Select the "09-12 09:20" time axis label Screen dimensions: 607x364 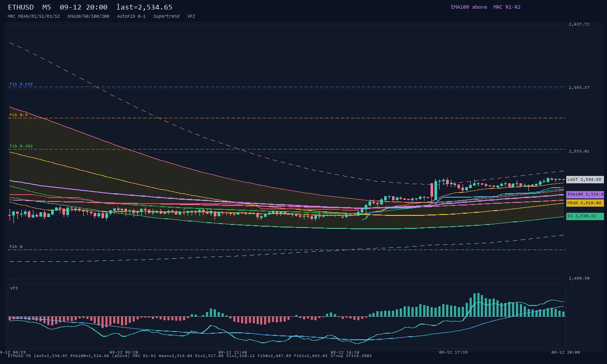[x=124, y=352]
